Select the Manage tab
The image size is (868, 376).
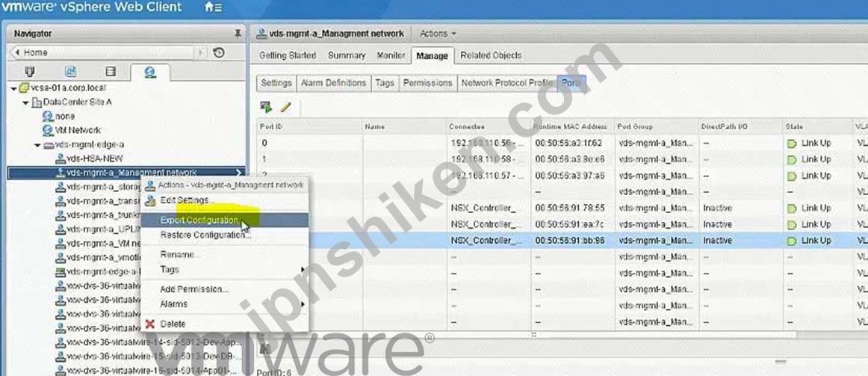pos(432,56)
